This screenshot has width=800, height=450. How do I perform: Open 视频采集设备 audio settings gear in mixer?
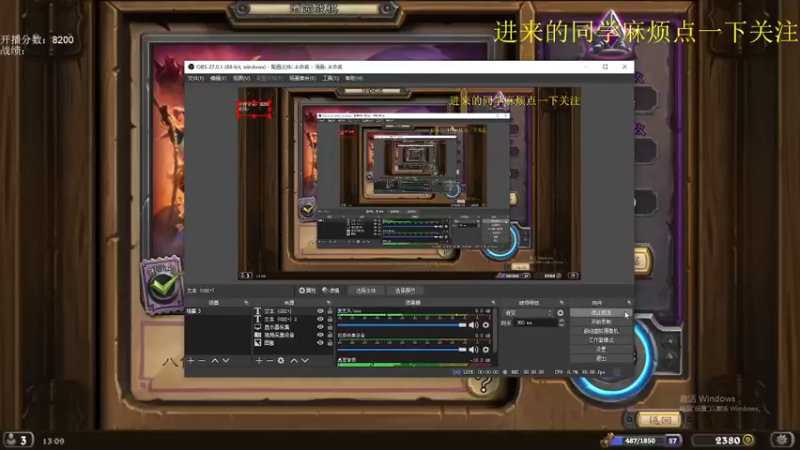coord(486,349)
